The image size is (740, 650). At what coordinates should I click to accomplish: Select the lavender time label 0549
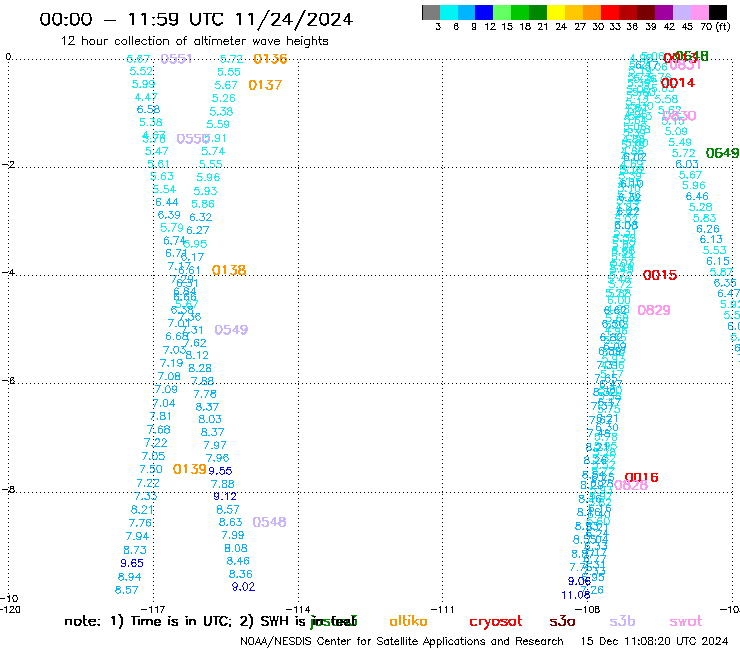[x=231, y=329]
